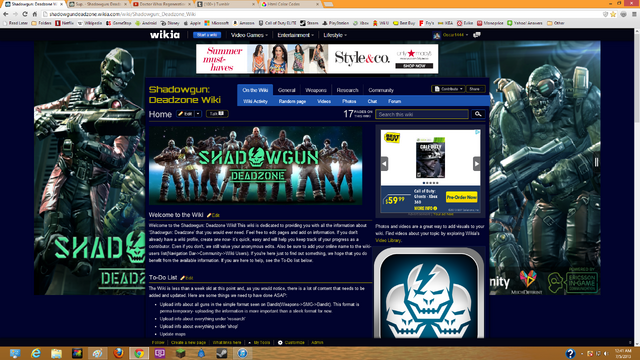Switch to the Html Color Codes tab
640x360 pixels.
(x=289, y=4)
